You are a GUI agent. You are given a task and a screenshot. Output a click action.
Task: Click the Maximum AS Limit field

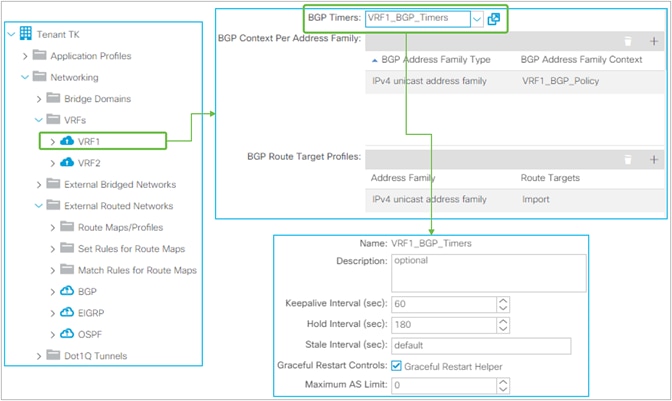(444, 385)
